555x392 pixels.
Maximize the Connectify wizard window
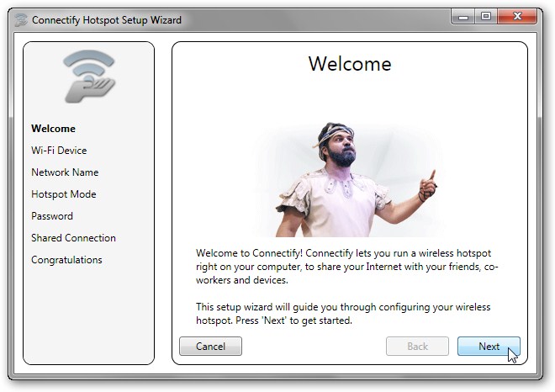(x=486, y=16)
